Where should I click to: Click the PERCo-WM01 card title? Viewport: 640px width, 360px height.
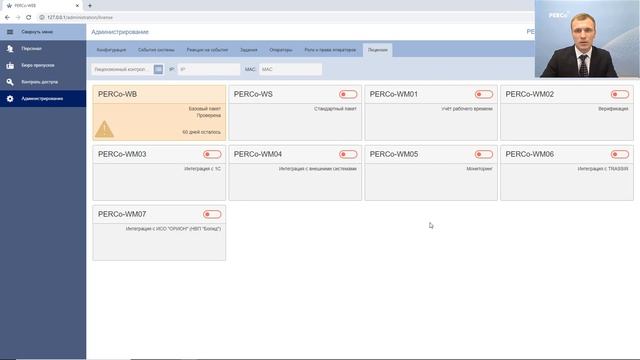coord(394,94)
